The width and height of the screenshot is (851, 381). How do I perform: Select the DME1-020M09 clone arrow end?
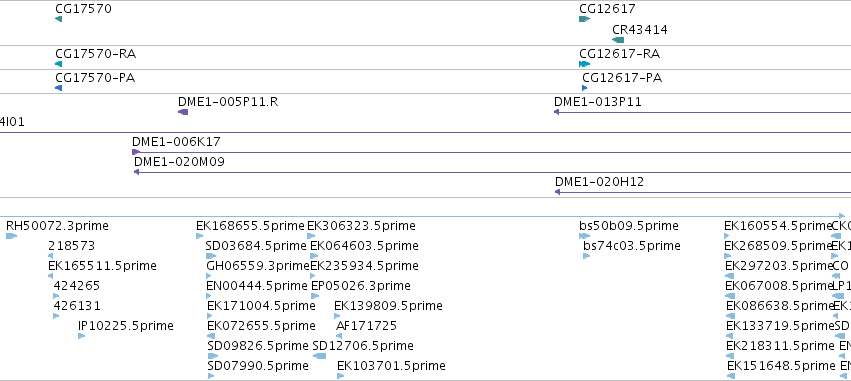coord(137,172)
